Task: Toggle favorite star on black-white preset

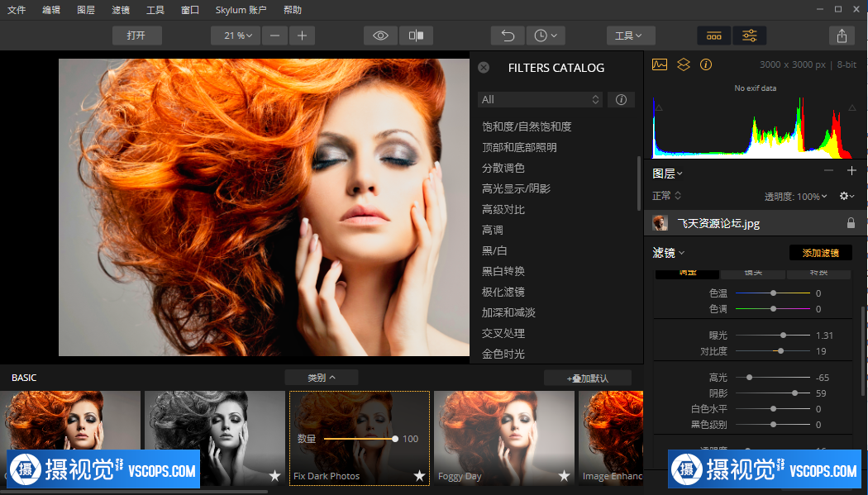Action: coord(274,476)
